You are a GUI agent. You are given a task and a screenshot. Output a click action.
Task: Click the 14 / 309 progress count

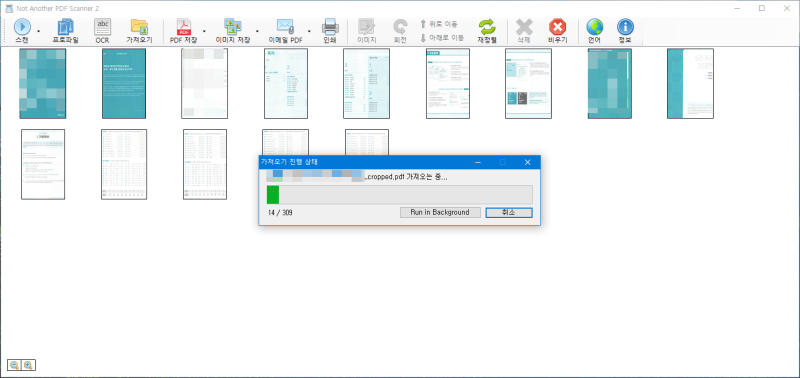[280, 212]
